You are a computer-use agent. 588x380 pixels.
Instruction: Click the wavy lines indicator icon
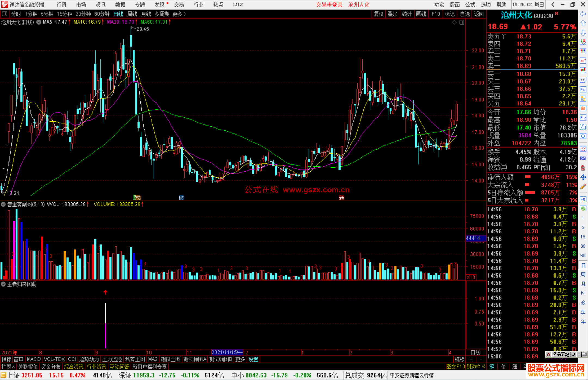pyautogui.click(x=583, y=149)
